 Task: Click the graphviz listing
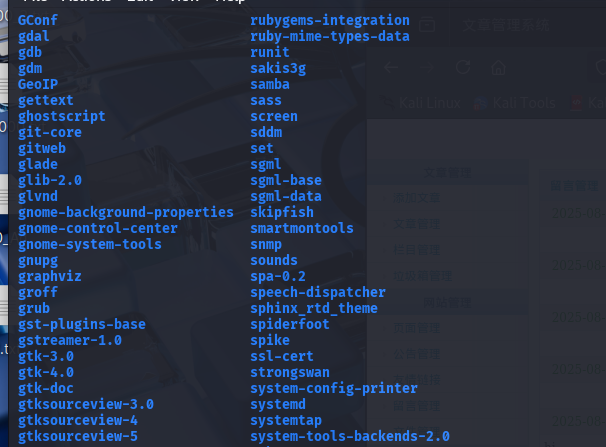pos(50,277)
